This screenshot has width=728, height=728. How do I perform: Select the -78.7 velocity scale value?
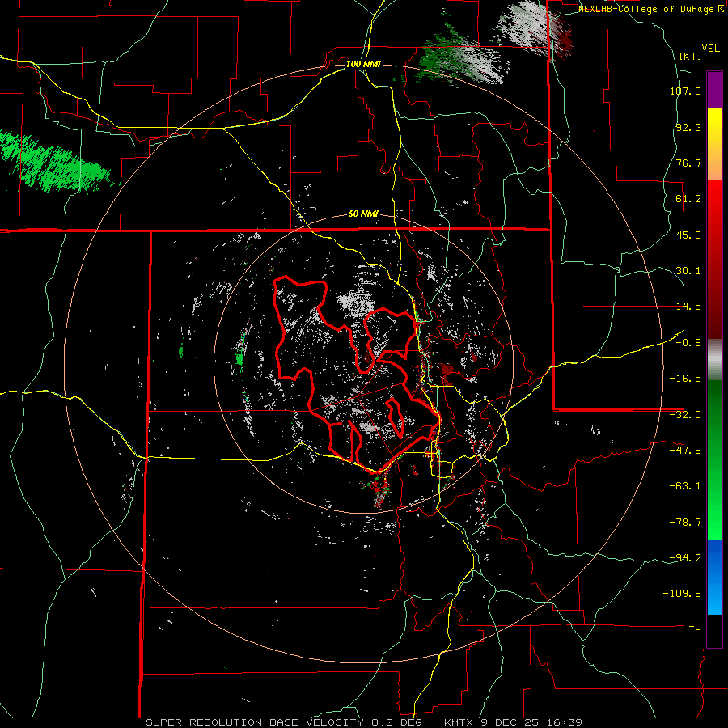pos(685,523)
